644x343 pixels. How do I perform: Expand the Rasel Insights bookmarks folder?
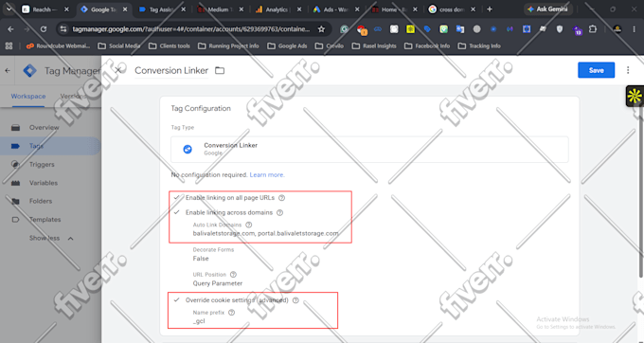click(374, 46)
